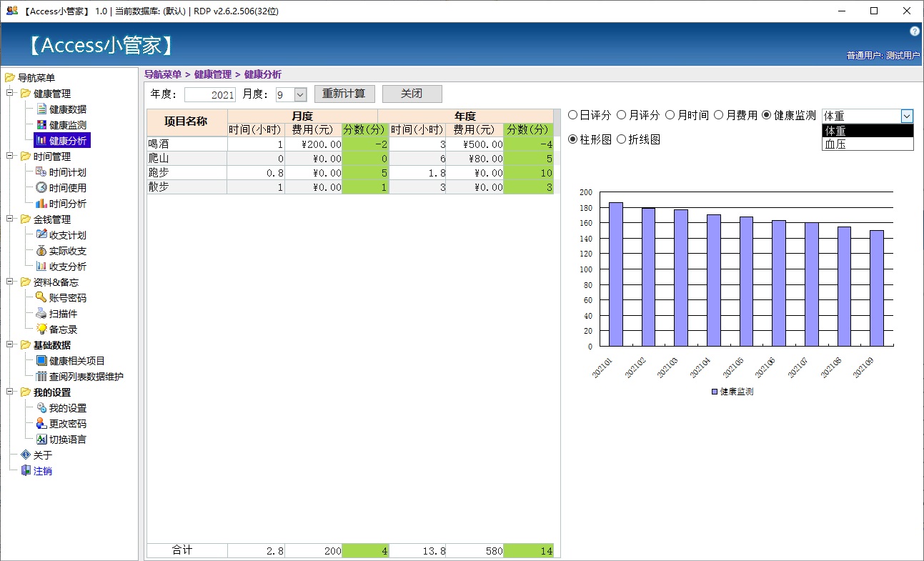Click the 健康管理 folder icon
Viewport: 924px width, 561px height.
[26, 94]
